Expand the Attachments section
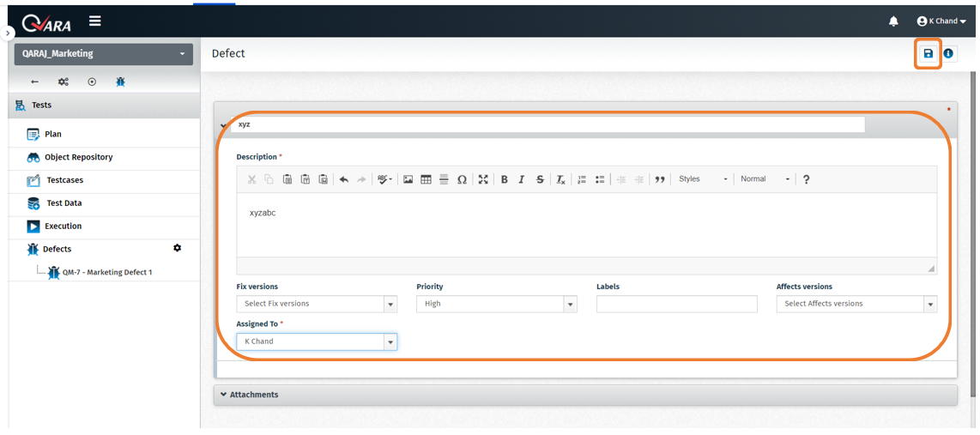 pos(585,395)
